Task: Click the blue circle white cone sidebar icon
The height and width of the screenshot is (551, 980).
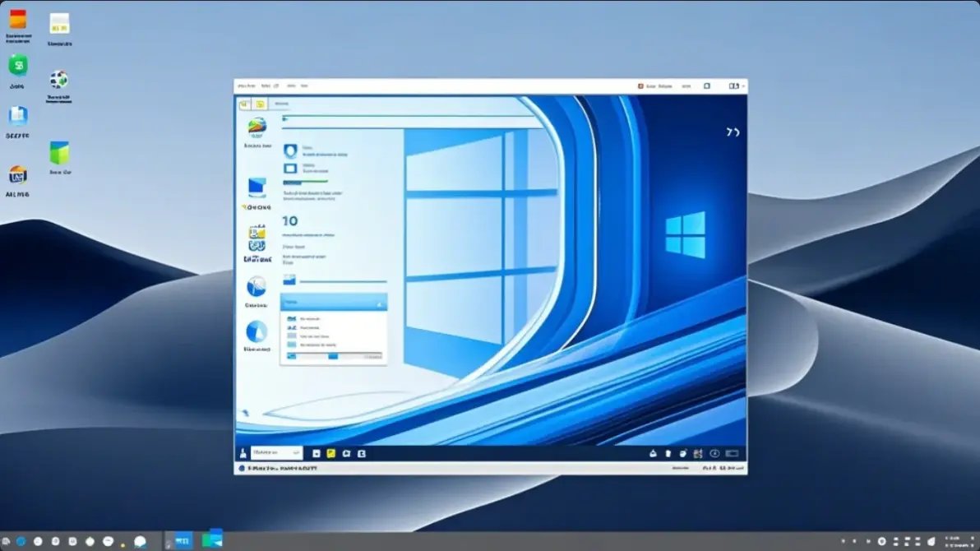Action: coord(257,331)
